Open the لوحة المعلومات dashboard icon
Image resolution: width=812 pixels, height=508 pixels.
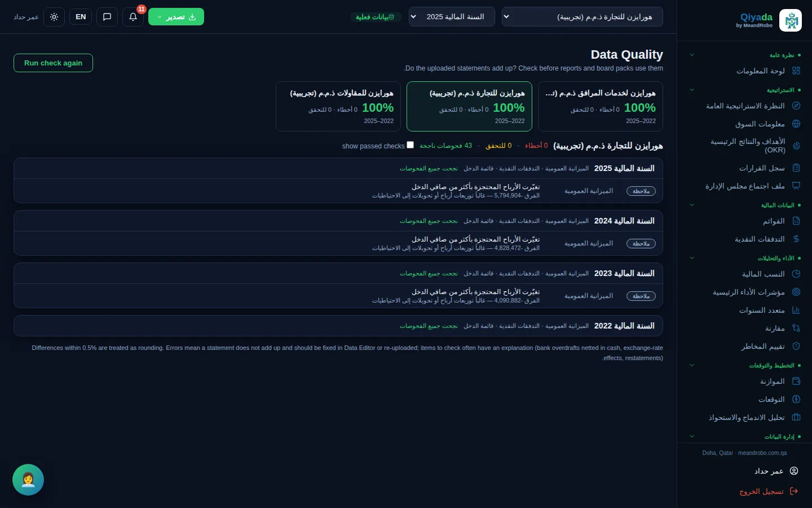click(796, 71)
